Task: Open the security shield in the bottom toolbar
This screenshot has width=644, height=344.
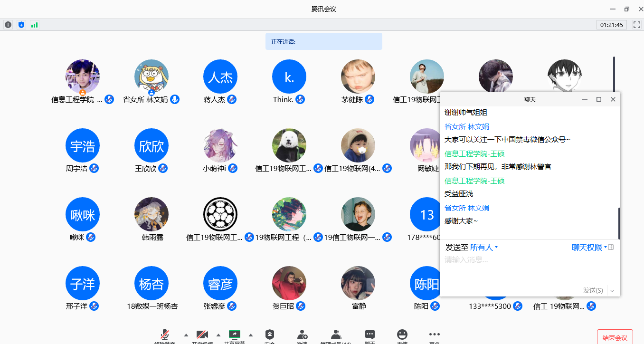Action: click(270, 335)
